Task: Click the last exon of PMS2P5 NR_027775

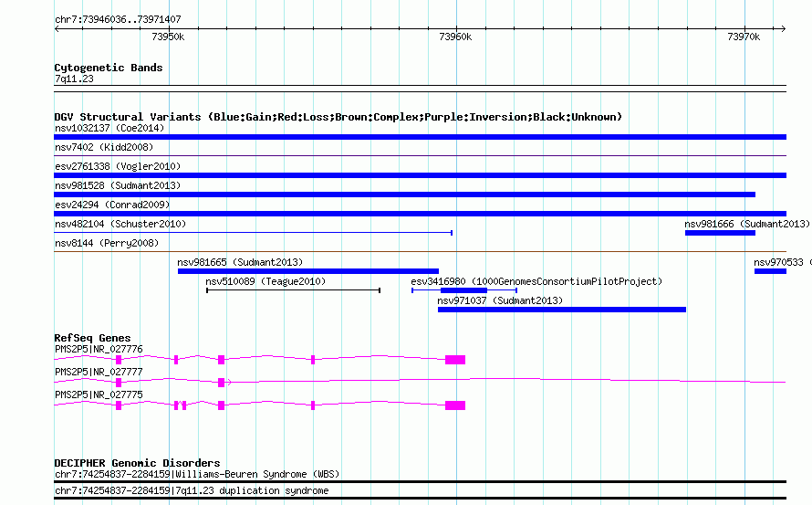Action: tap(455, 405)
